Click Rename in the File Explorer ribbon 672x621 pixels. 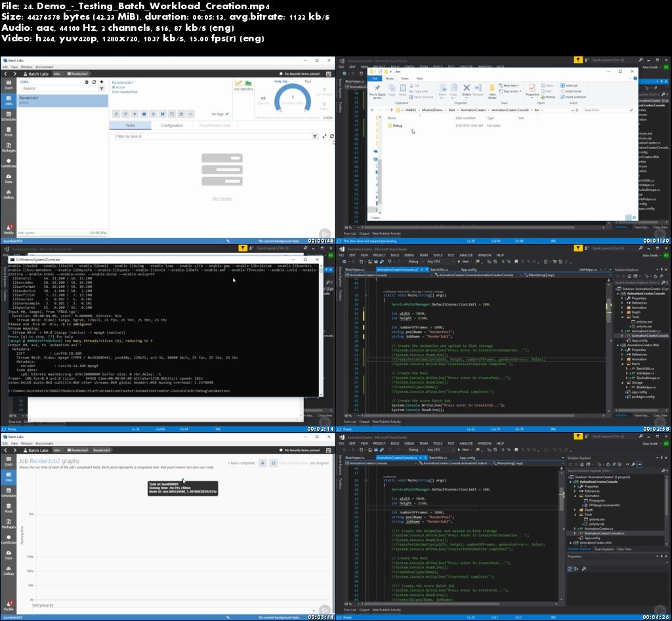478,90
